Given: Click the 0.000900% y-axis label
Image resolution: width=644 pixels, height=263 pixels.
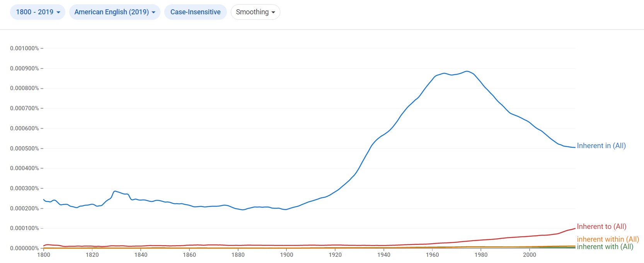Looking at the screenshot, I should tap(24, 68).
